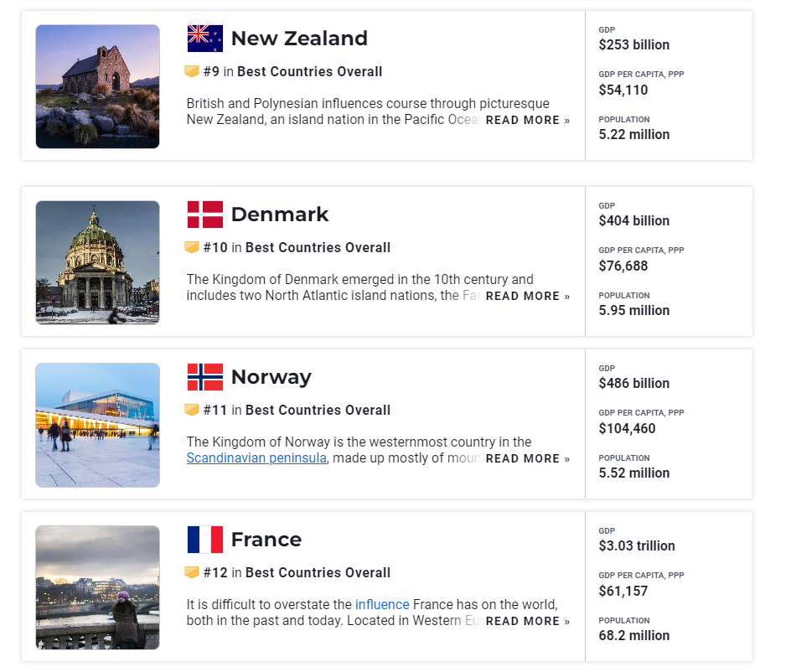Expand New Zealand description with READ MORE
801x672 pixels.
528,120
